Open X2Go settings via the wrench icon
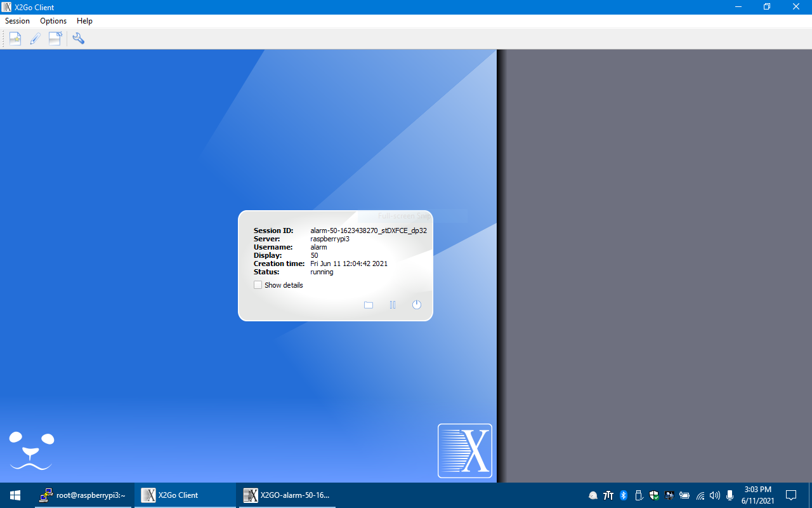 78,39
